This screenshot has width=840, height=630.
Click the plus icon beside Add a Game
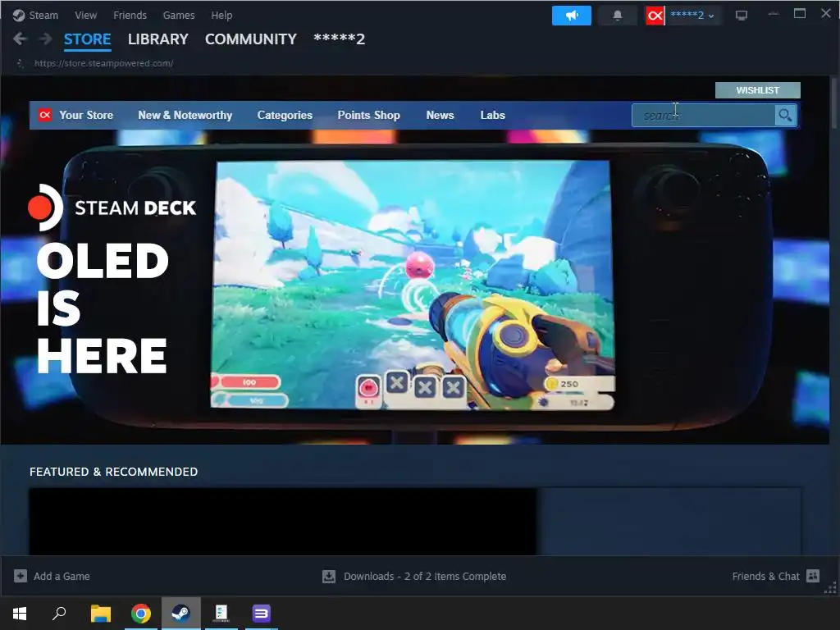pos(21,576)
